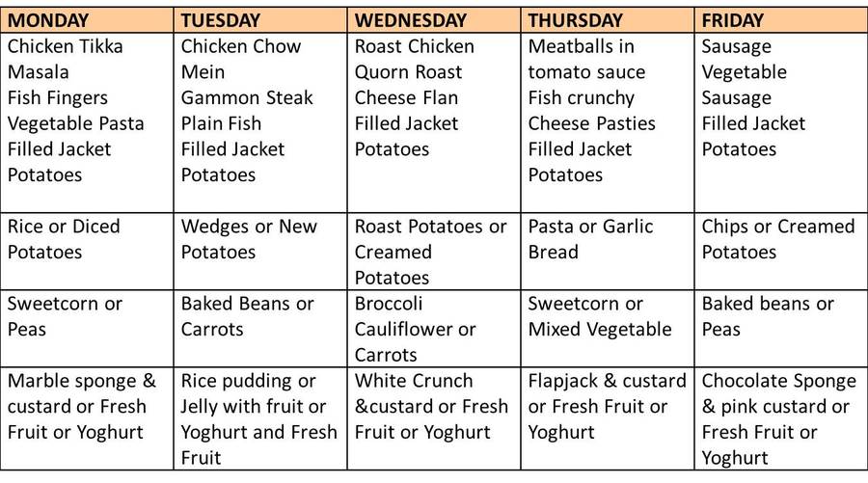Click the Chicken Tikka Masala cell

87,122
